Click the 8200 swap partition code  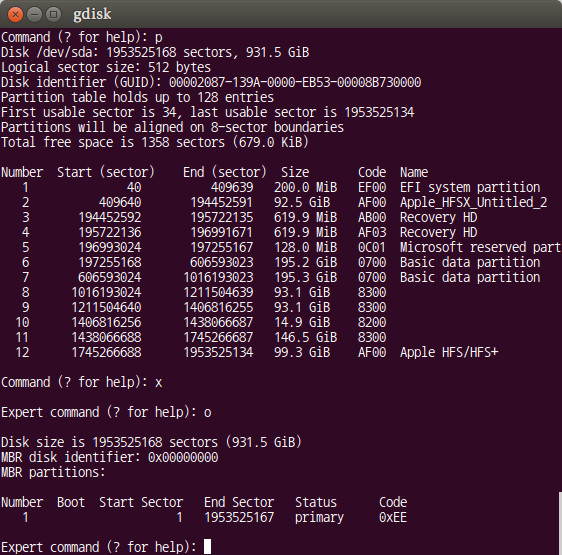372,322
